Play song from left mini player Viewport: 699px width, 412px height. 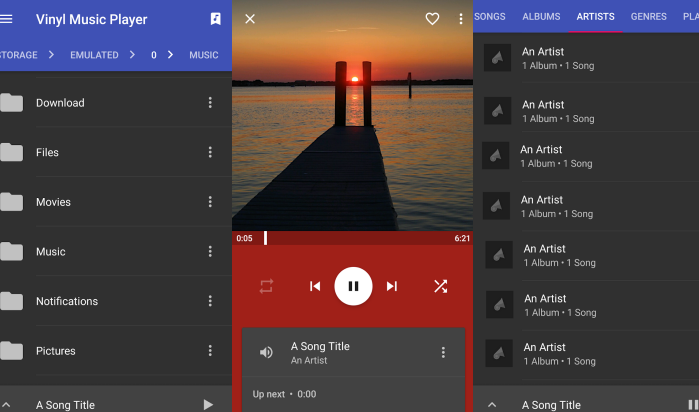(208, 404)
